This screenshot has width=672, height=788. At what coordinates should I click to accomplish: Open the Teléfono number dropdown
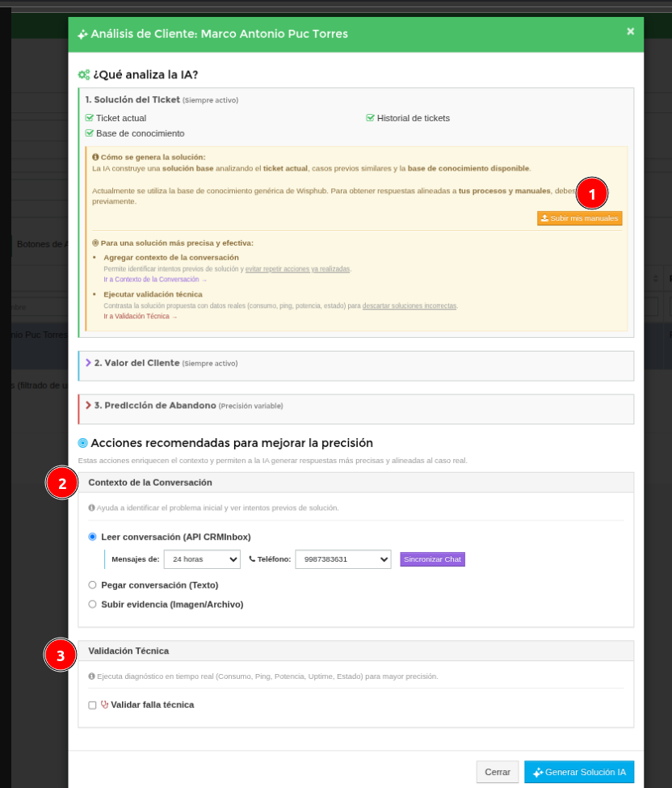(x=342, y=559)
